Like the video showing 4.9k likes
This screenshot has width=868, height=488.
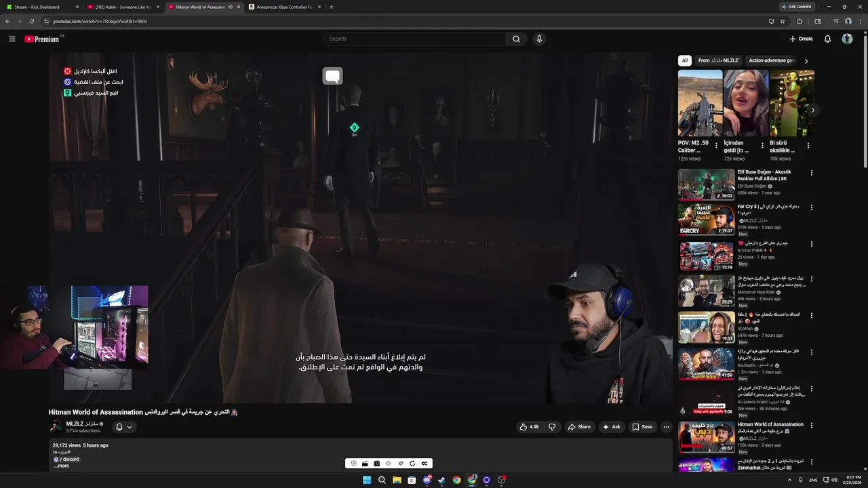click(x=530, y=427)
